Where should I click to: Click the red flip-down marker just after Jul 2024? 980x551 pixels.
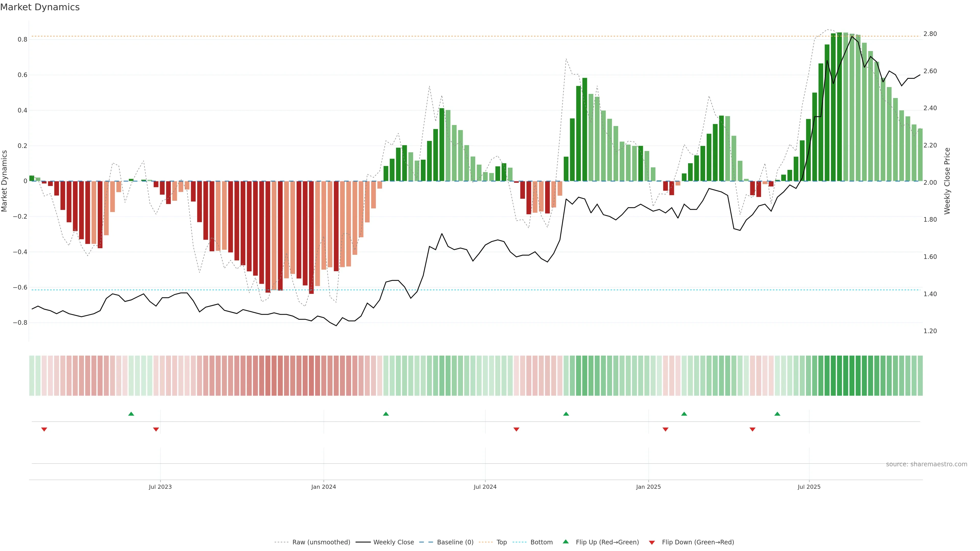516,429
